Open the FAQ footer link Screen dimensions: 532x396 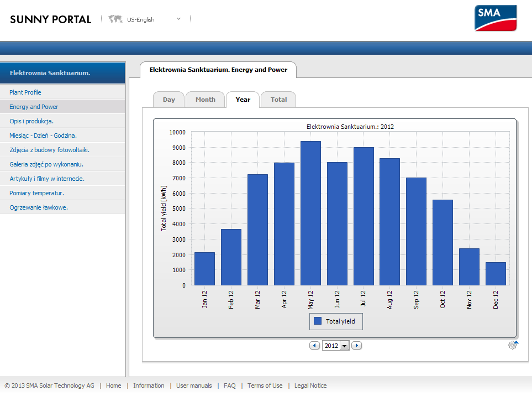[229, 385]
